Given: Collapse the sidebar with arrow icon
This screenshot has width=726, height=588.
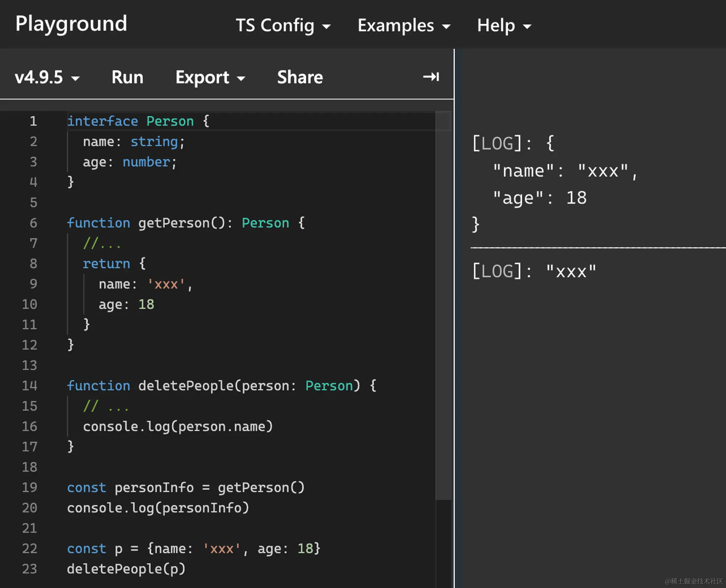Looking at the screenshot, I should (x=431, y=77).
